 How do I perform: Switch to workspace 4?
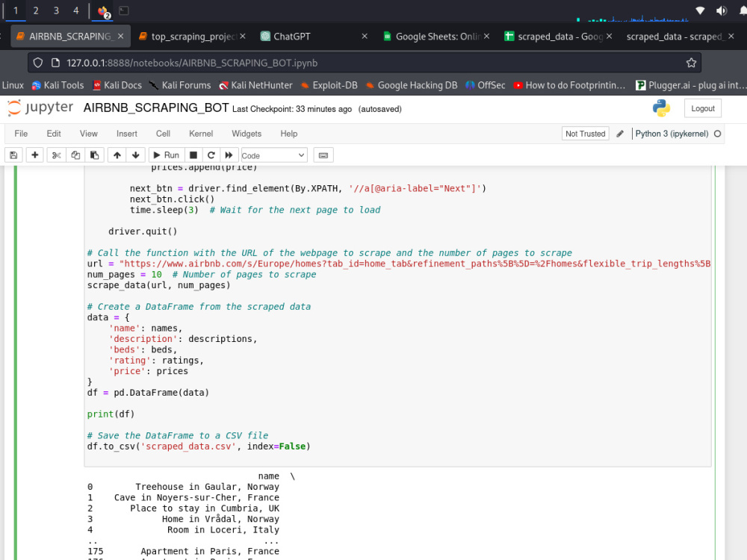tap(75, 10)
